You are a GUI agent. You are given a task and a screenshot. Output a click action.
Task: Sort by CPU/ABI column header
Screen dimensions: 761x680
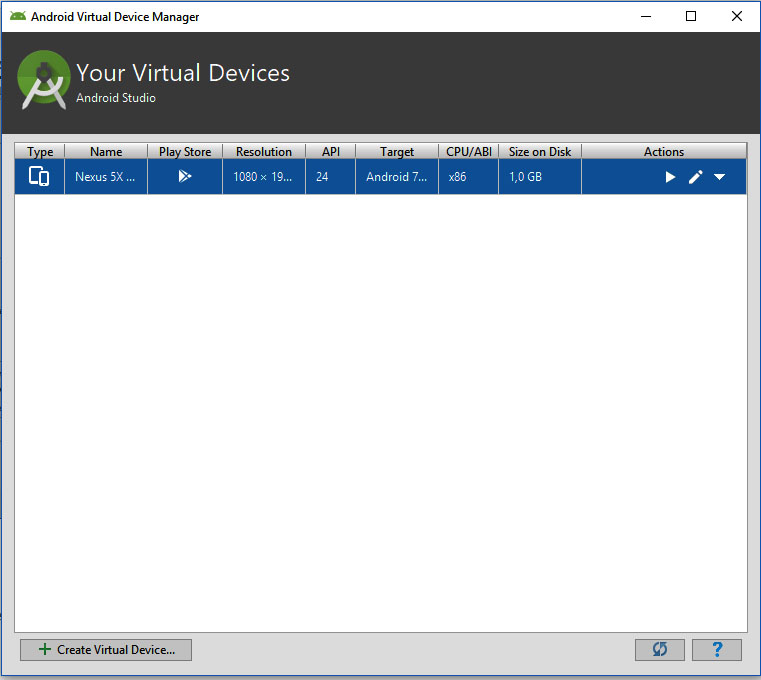[468, 152]
